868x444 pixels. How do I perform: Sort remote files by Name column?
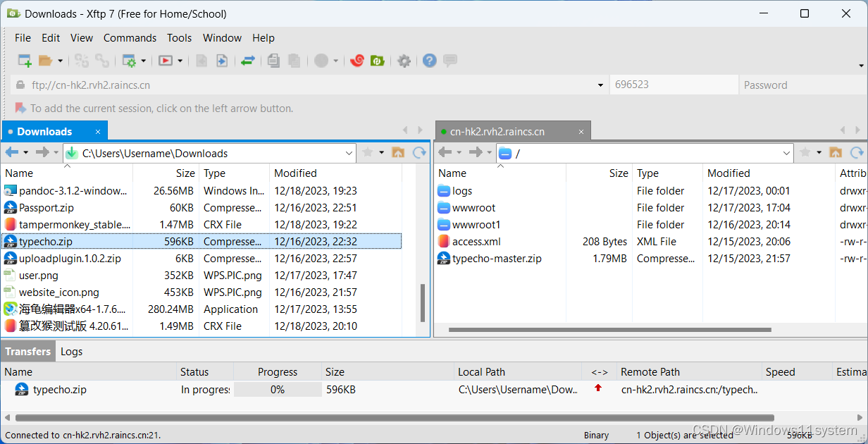(500, 173)
